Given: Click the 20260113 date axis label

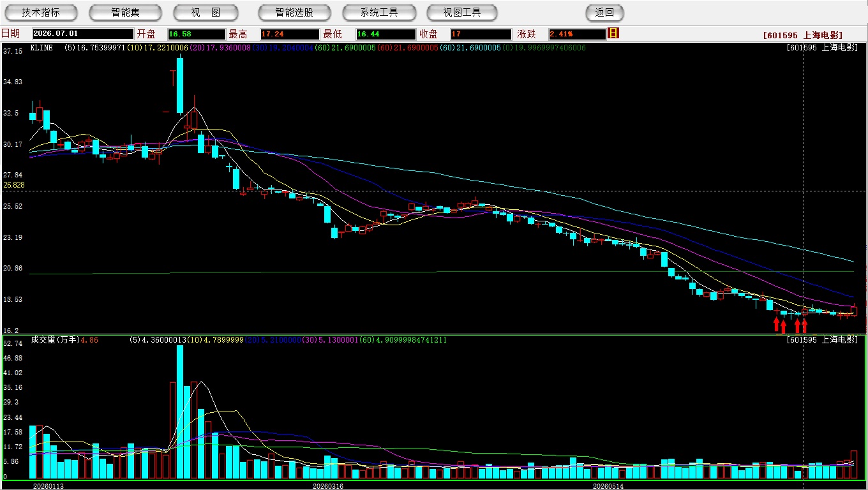Looking at the screenshot, I should click(49, 486).
